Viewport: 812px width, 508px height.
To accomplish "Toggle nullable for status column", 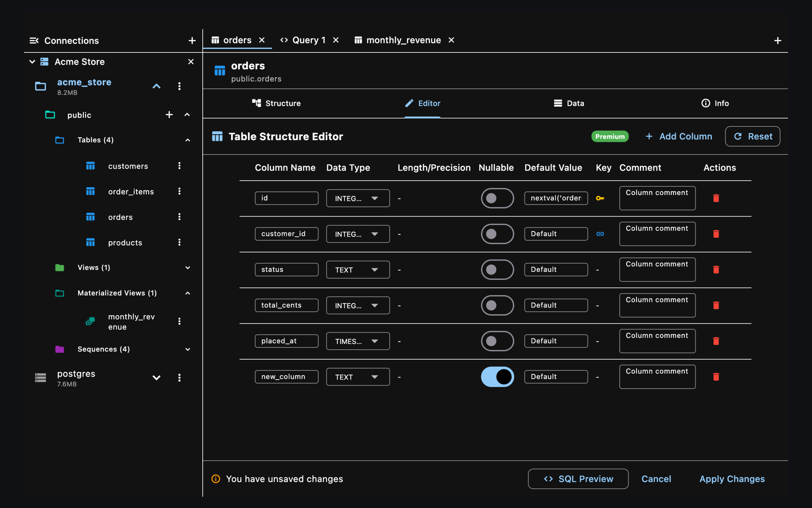I will (497, 270).
